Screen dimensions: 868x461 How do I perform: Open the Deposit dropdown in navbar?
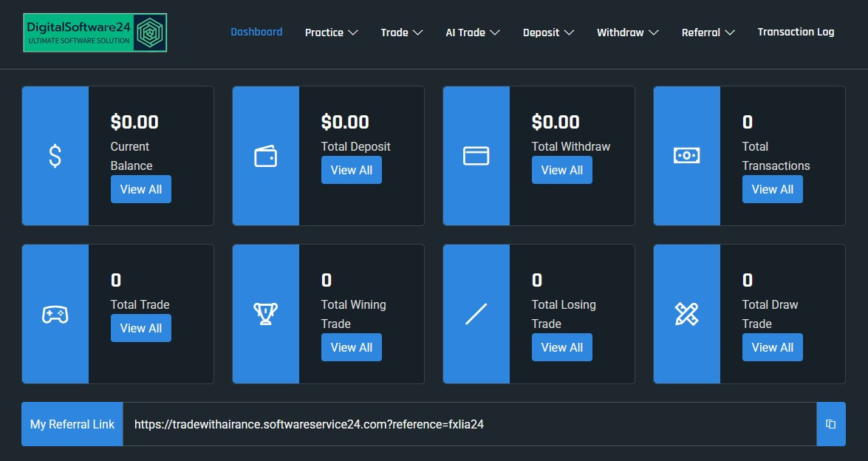coord(548,33)
